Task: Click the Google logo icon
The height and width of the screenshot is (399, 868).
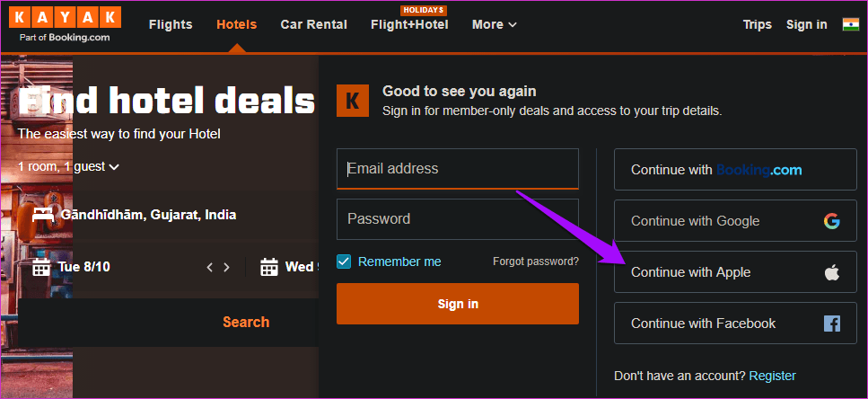Action: point(831,221)
